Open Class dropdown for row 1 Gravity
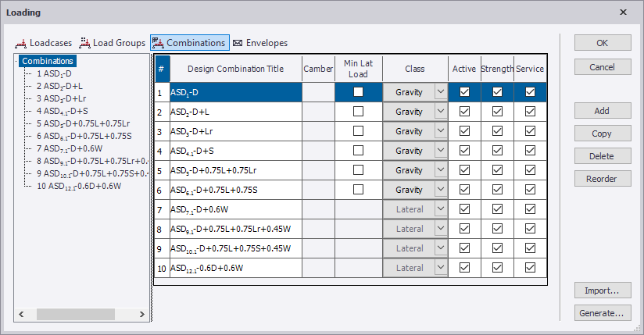 click(x=439, y=92)
